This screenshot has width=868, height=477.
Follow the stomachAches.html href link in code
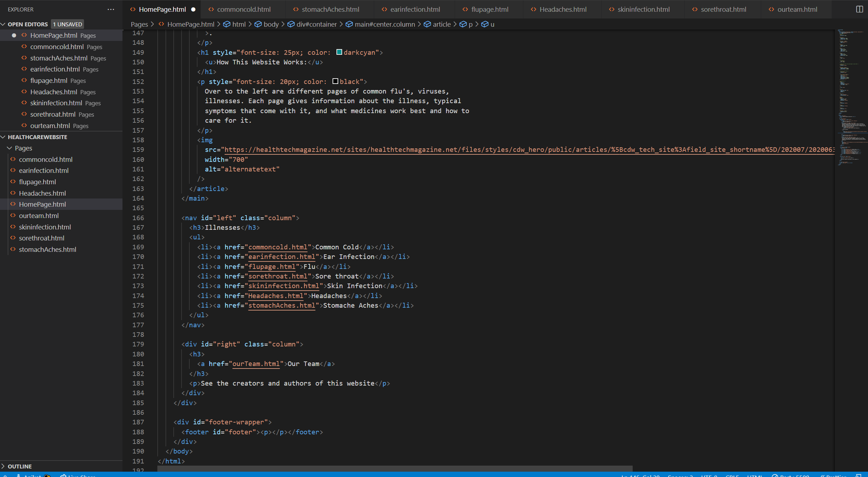click(x=281, y=306)
